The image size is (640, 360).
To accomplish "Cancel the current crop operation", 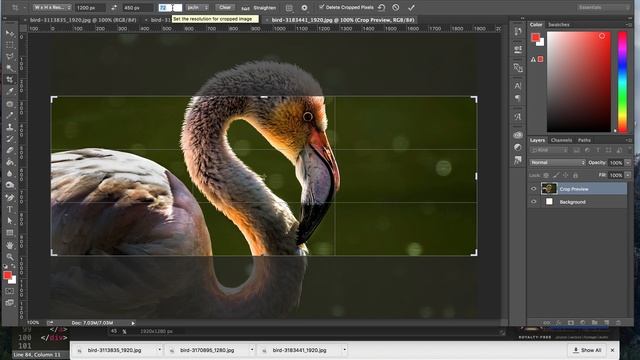I will (x=396, y=7).
